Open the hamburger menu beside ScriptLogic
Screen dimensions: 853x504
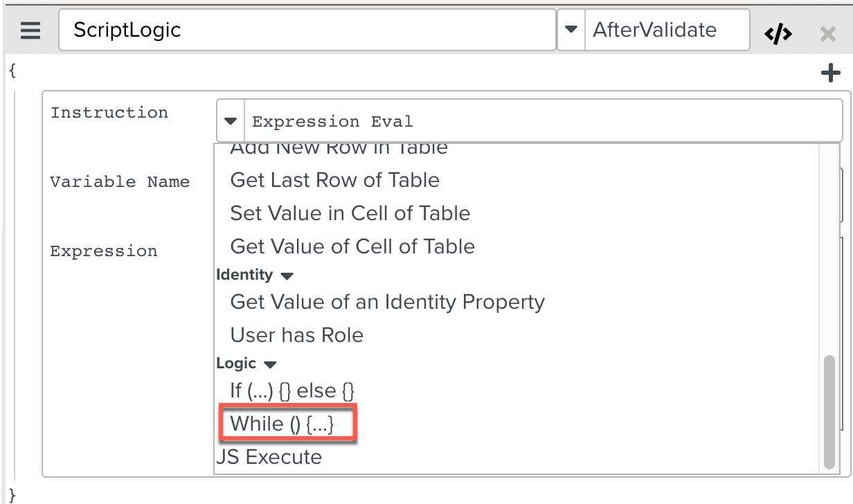click(x=30, y=30)
